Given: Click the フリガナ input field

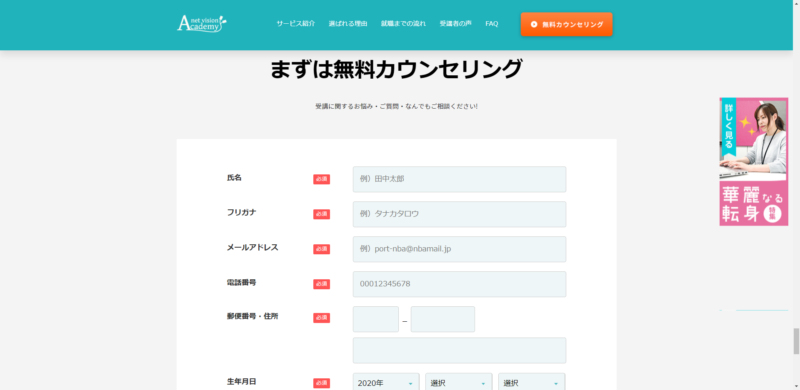Looking at the screenshot, I should pos(459,214).
